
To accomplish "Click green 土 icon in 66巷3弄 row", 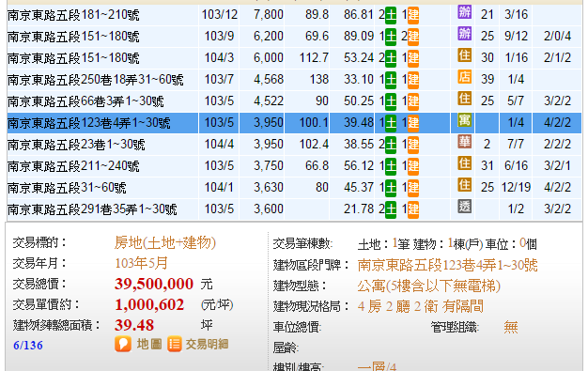I will click(391, 101).
